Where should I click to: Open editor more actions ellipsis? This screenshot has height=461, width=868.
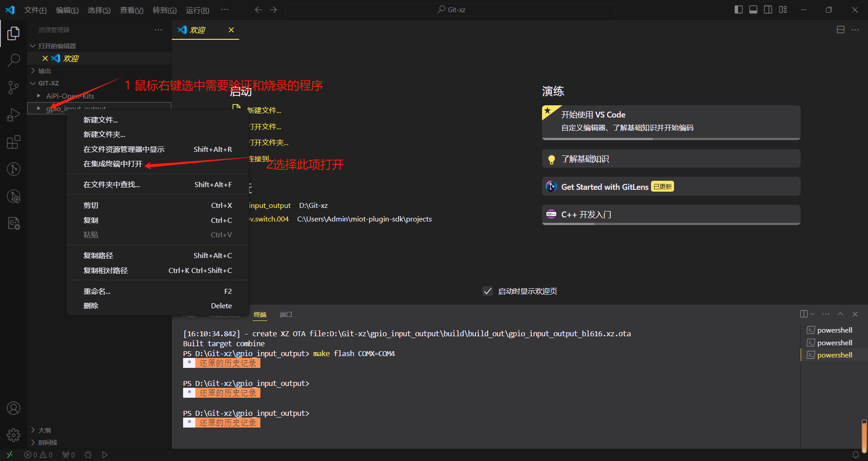[855, 30]
